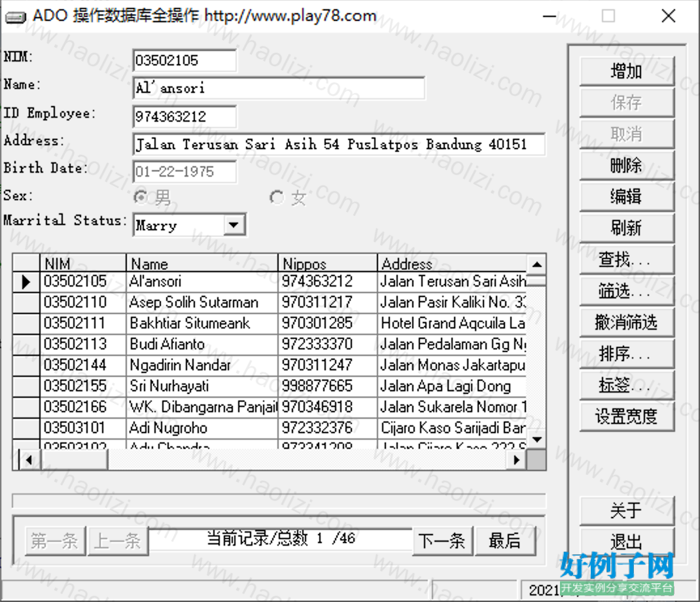Click the cell 'WK. Dibangarna Panjait'

[x=202, y=408]
